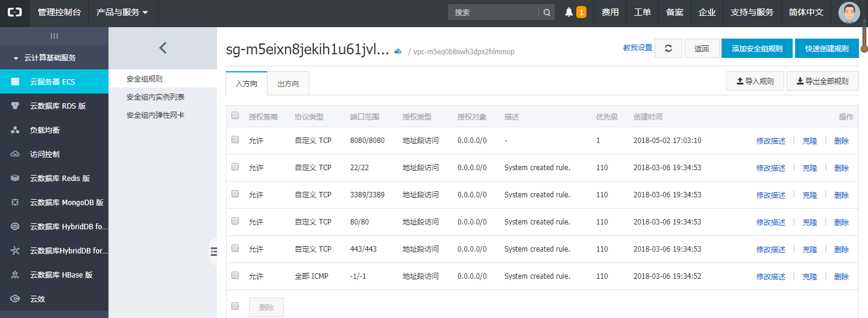Screen dimensions: 868x318
Task: Select 安全组内实例列表 in the side menu
Action: [x=156, y=97]
